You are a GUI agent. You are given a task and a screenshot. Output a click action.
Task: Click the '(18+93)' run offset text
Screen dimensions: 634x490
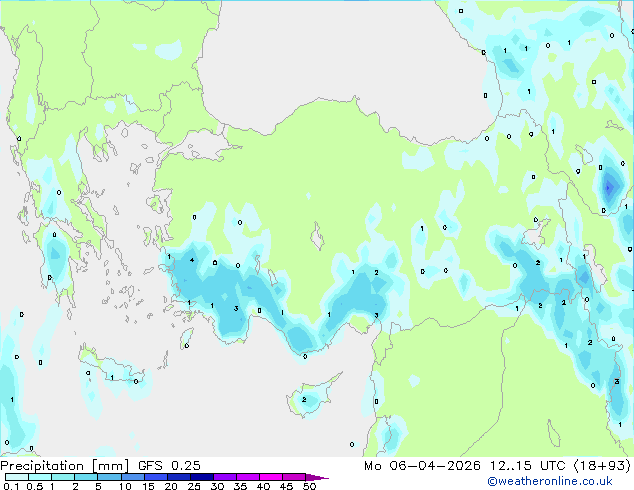click(x=602, y=466)
